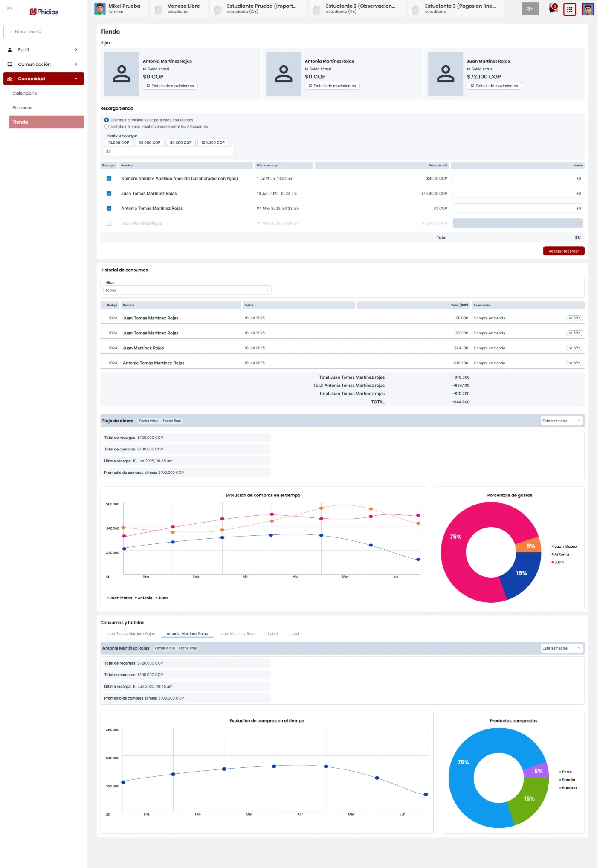Click Saldo actual icon on Juan Martínez card
The image size is (597, 868).
click(469, 69)
